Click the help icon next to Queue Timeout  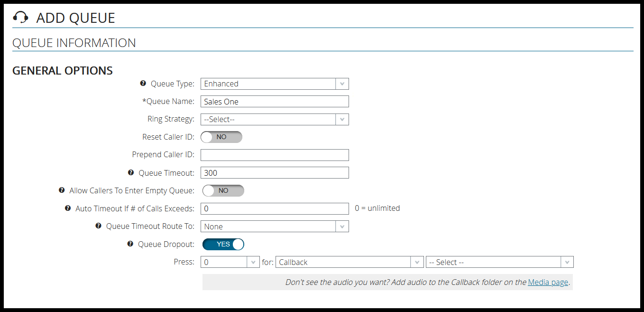(131, 173)
